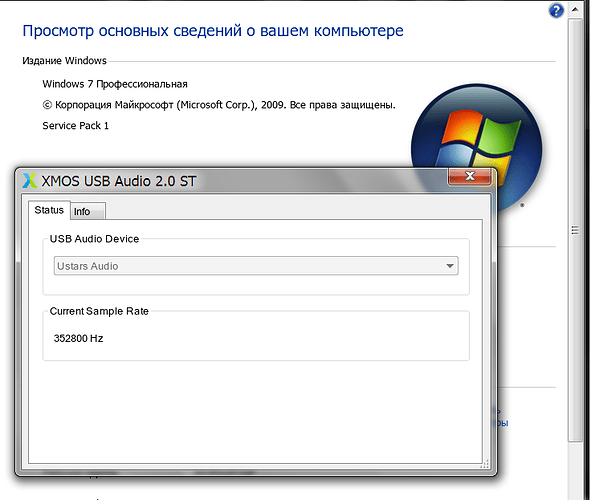This screenshot has width=590, height=500.
Task: Click the Microsoft Corp. copyright line
Action: pyautogui.click(x=219, y=105)
